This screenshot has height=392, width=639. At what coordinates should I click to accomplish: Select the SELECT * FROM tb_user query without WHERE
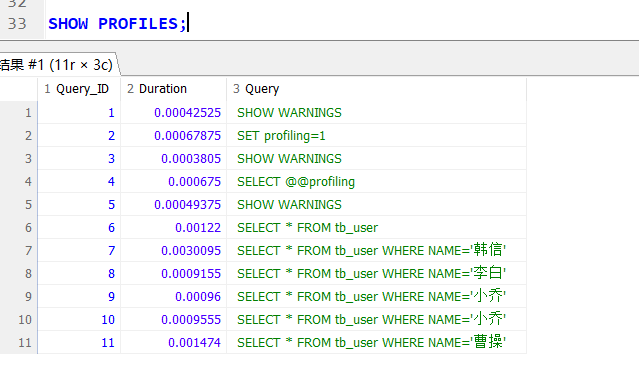[377, 227]
